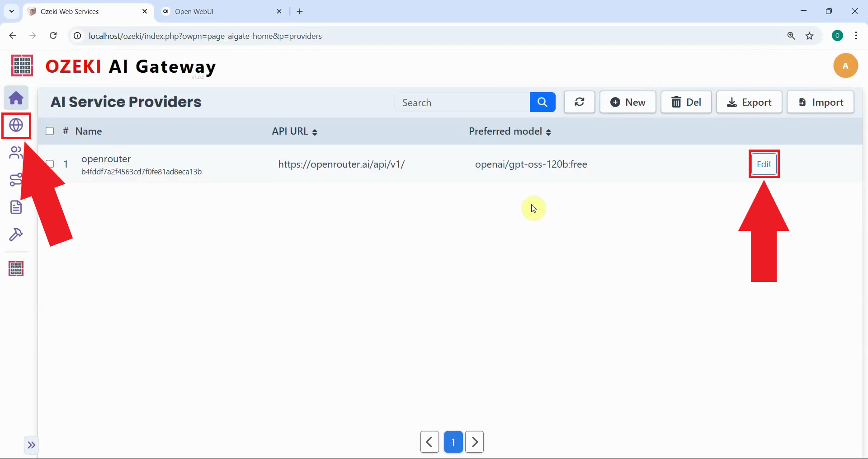Expand the sidebar with double chevron

[x=31, y=445]
